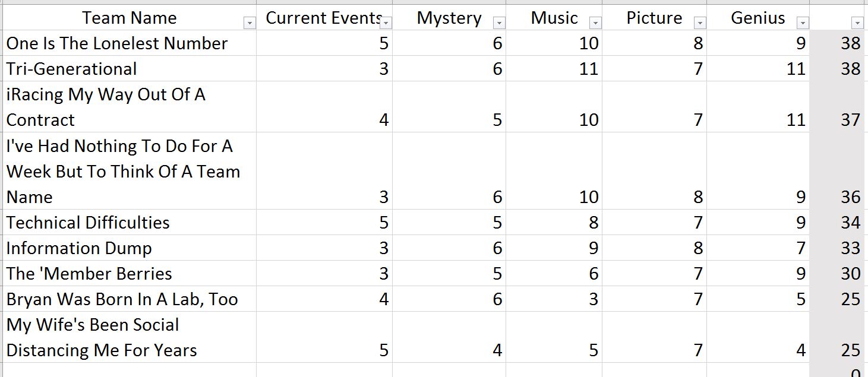Select Bryan's Music score of 3
The image size is (868, 377).
point(554,299)
